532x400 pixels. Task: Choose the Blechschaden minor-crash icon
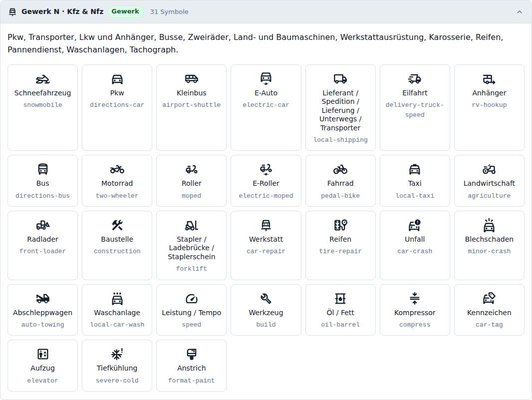pos(489,225)
